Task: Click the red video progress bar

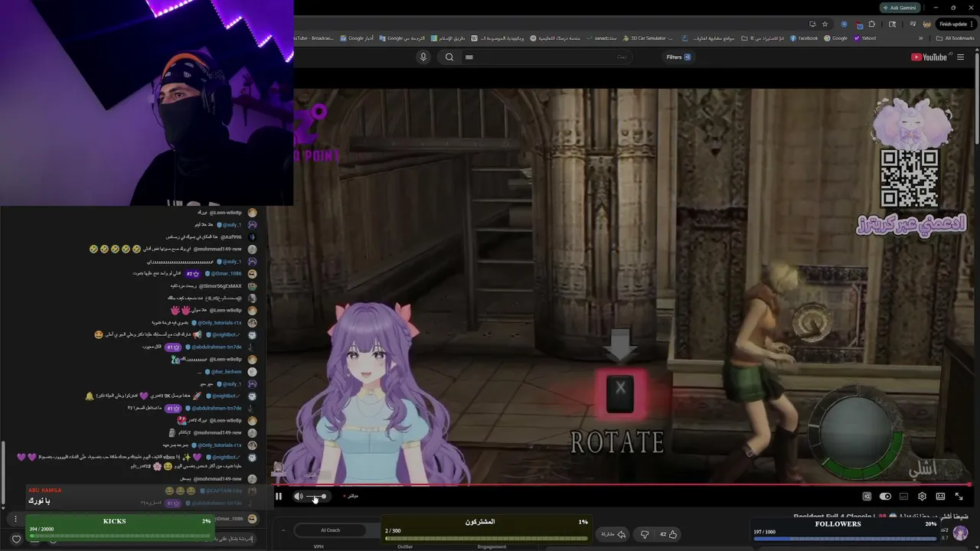Action: (x=622, y=484)
